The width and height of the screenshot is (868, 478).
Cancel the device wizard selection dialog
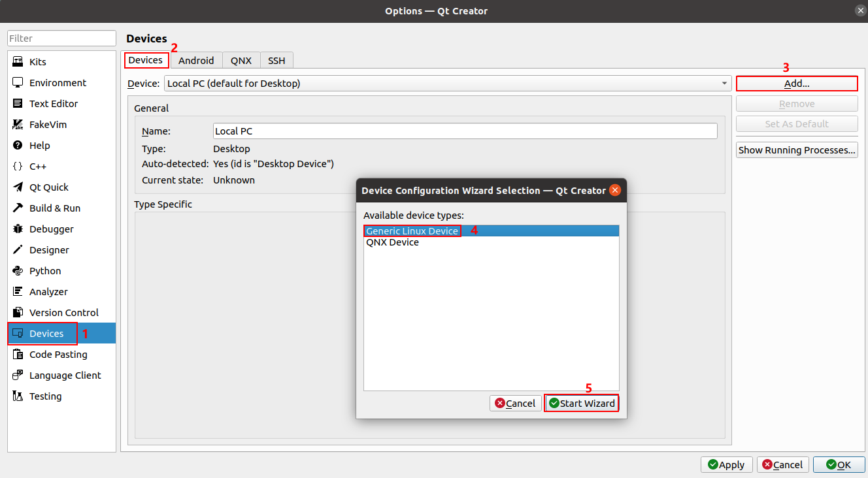tap(516, 404)
